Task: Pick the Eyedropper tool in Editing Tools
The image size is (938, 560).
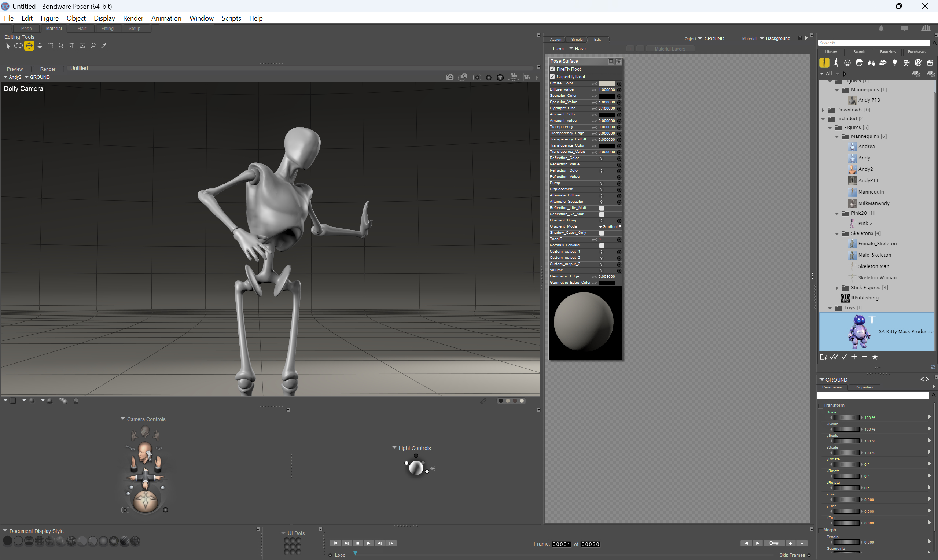Action: tap(104, 46)
